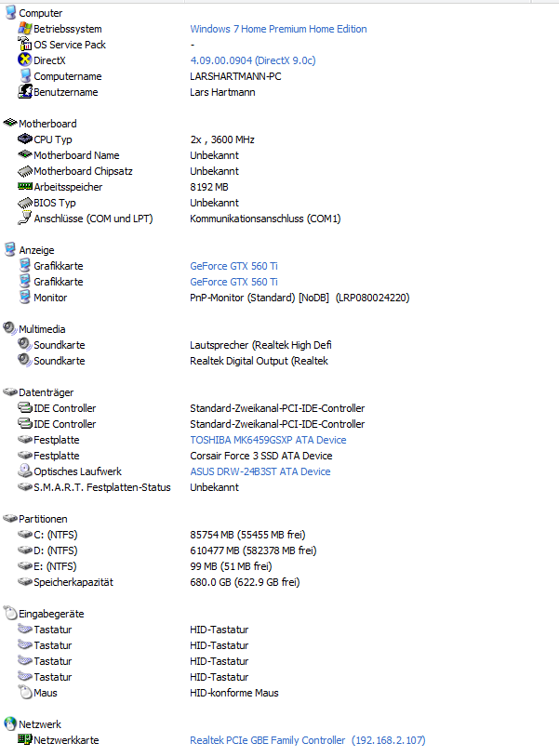The image size is (559, 756).
Task: Click the Betriebssystem Windows flag icon
Action: [x=24, y=29]
